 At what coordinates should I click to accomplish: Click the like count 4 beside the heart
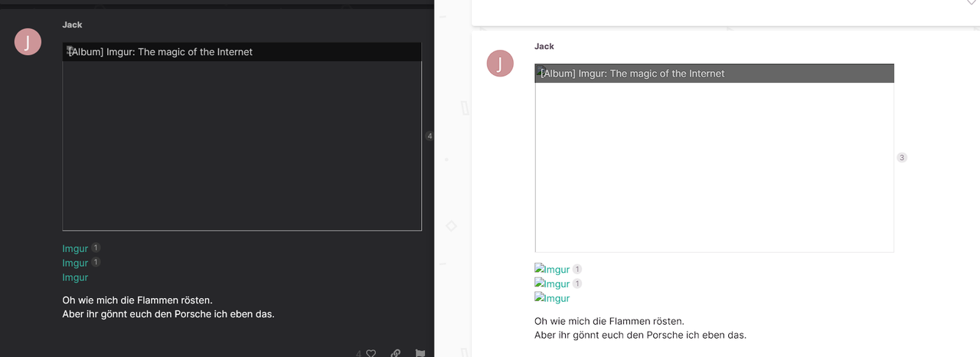click(x=358, y=353)
